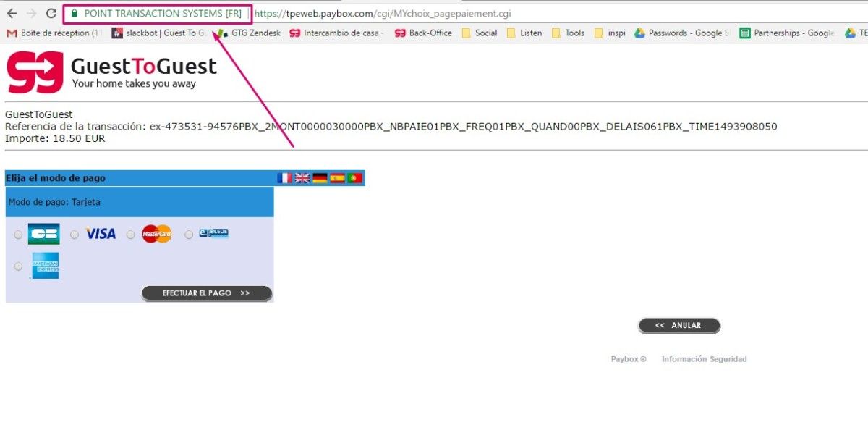Click the CB card logo

[43, 234]
